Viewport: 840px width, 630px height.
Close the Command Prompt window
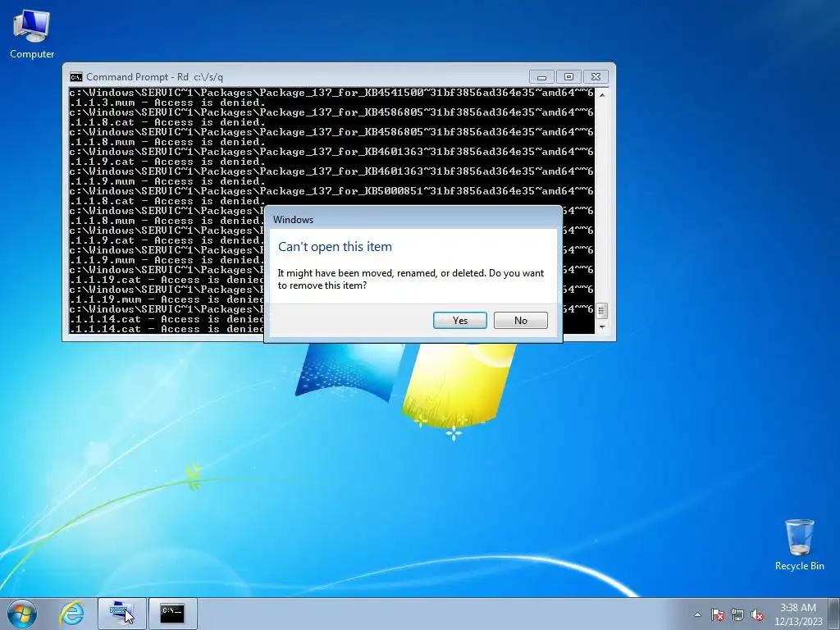tap(596, 77)
